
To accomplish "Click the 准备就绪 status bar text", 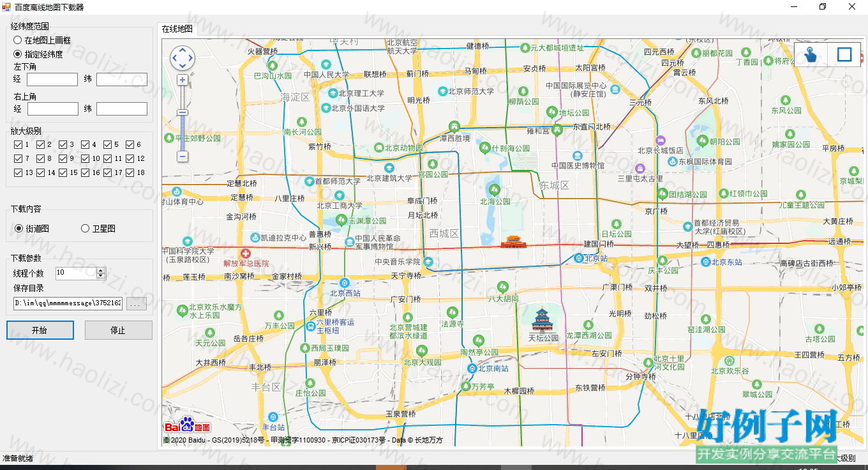I will 18,459.
